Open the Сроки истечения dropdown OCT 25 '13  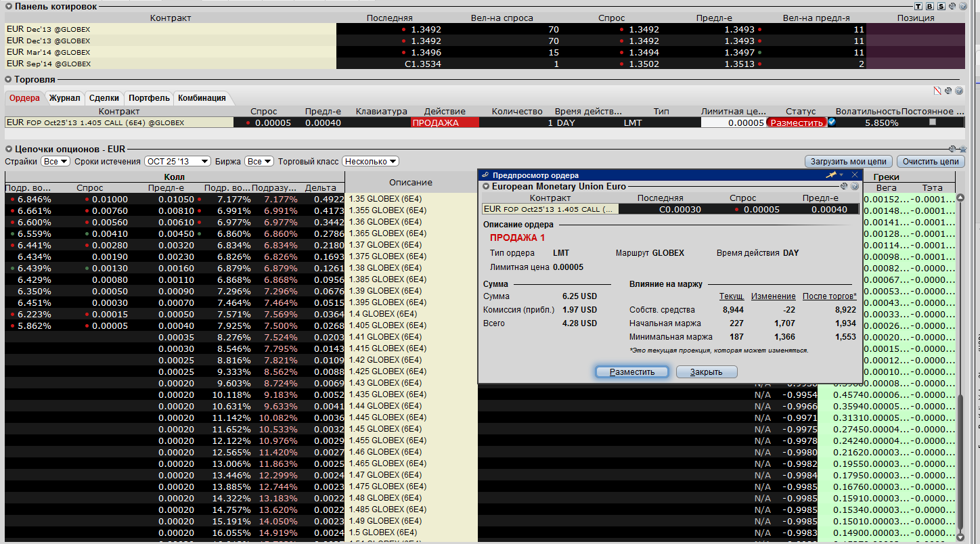tap(177, 162)
